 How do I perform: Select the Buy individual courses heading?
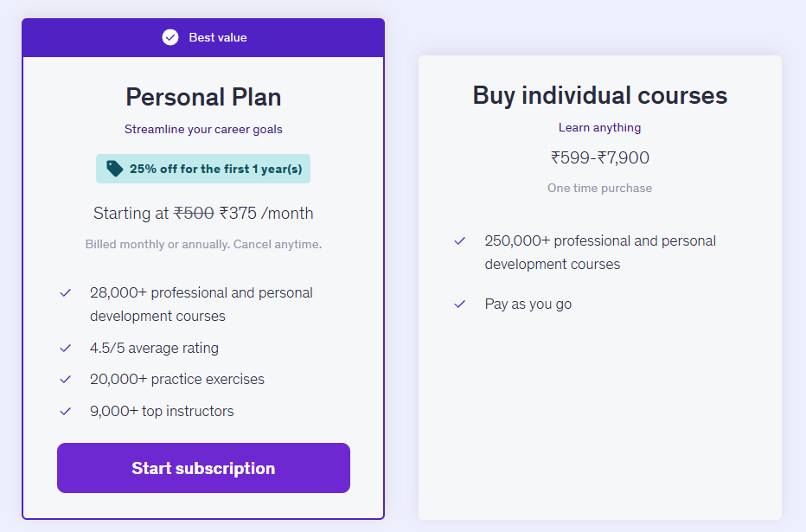tap(599, 95)
